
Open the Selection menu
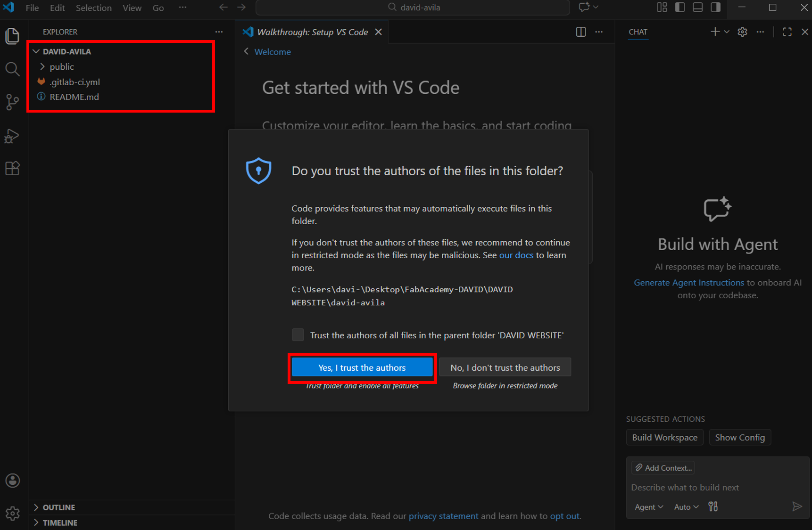pos(94,8)
